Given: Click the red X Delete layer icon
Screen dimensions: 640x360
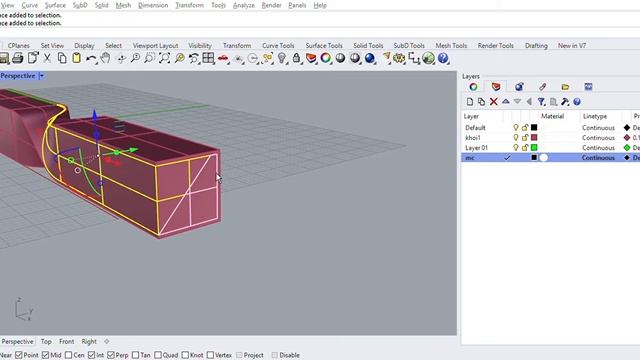Looking at the screenshot, I should click(493, 102).
